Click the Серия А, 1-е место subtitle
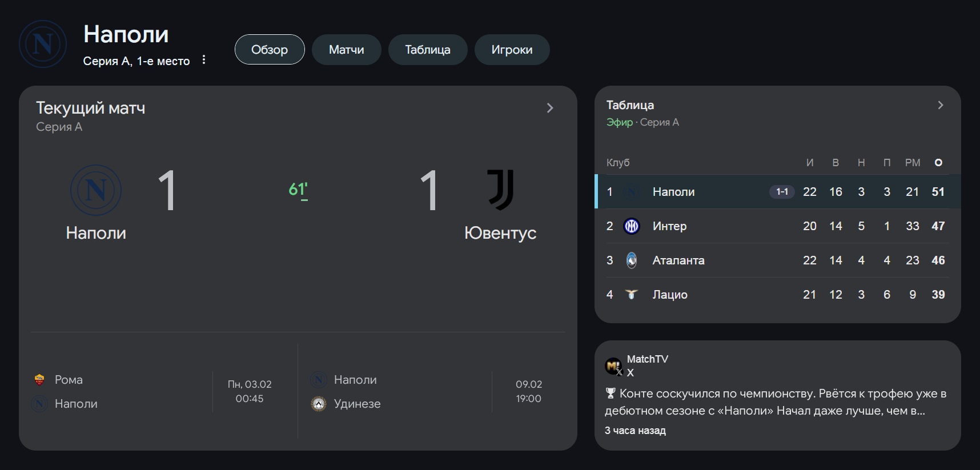This screenshot has height=470, width=980. coord(136,61)
